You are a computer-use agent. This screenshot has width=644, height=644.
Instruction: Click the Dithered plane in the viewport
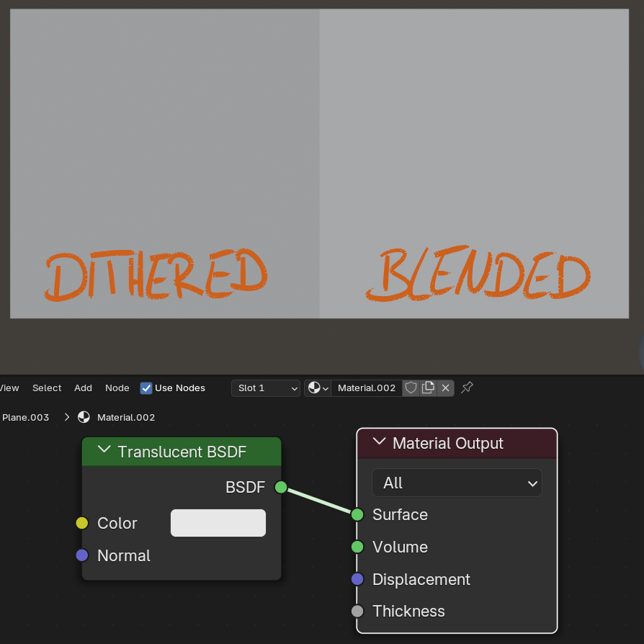click(x=165, y=164)
